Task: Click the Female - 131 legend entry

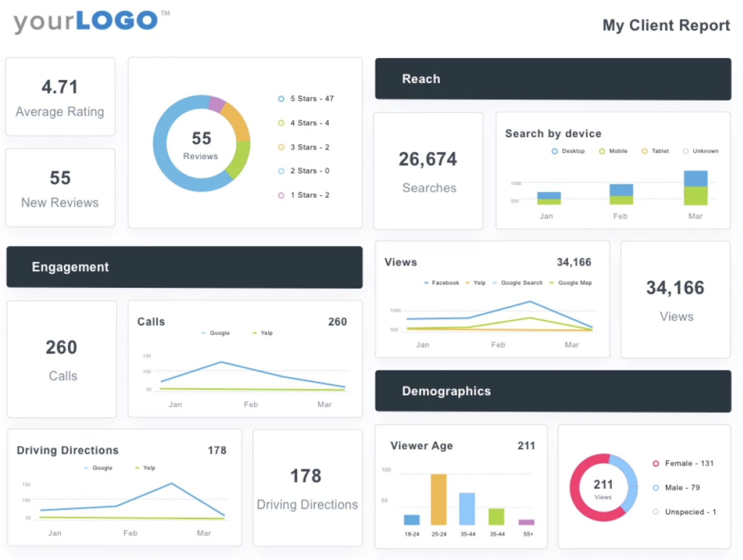Action: [684, 463]
